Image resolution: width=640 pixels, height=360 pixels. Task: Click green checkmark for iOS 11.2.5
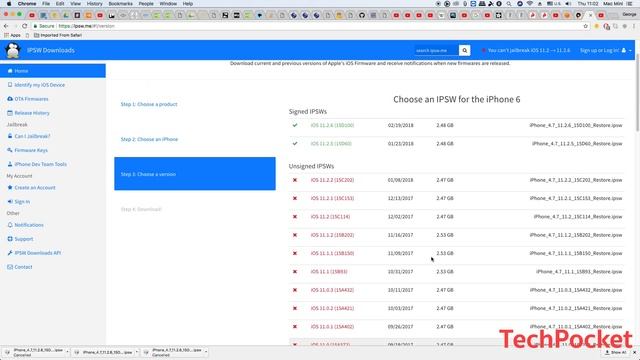pos(295,144)
